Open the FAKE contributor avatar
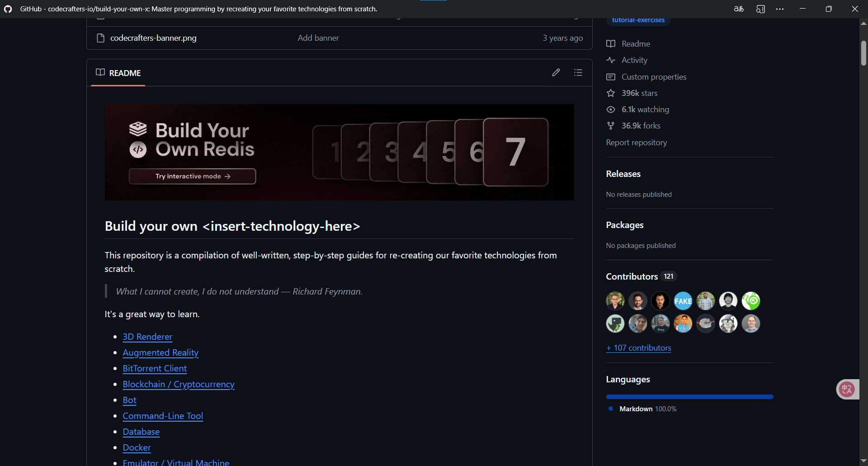Screen dimensions: 868x466 [683, 301]
